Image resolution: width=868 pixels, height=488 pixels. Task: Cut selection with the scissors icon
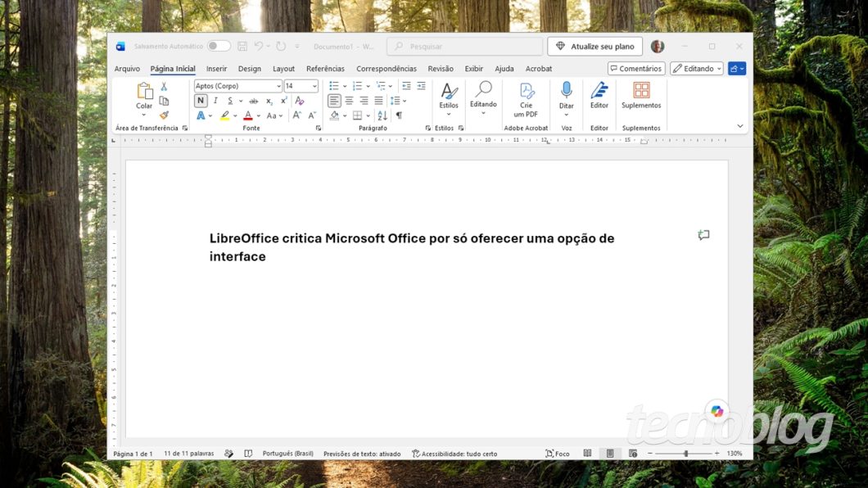click(164, 86)
